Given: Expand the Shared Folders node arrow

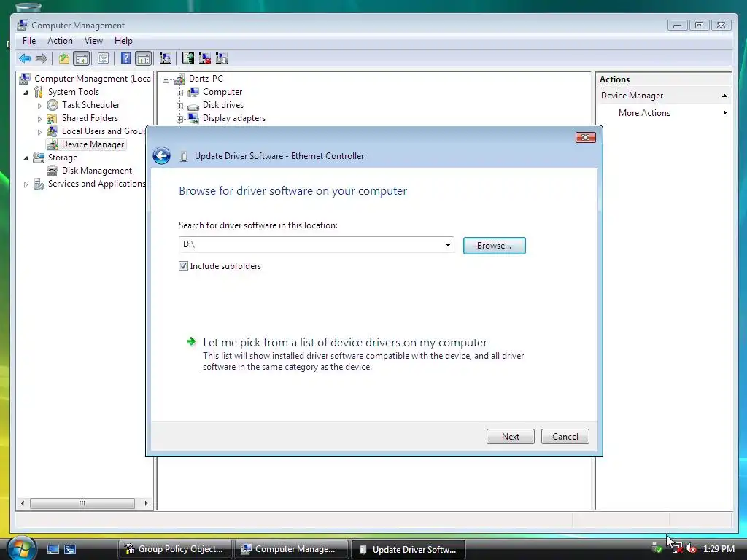Looking at the screenshot, I should tap(39, 119).
